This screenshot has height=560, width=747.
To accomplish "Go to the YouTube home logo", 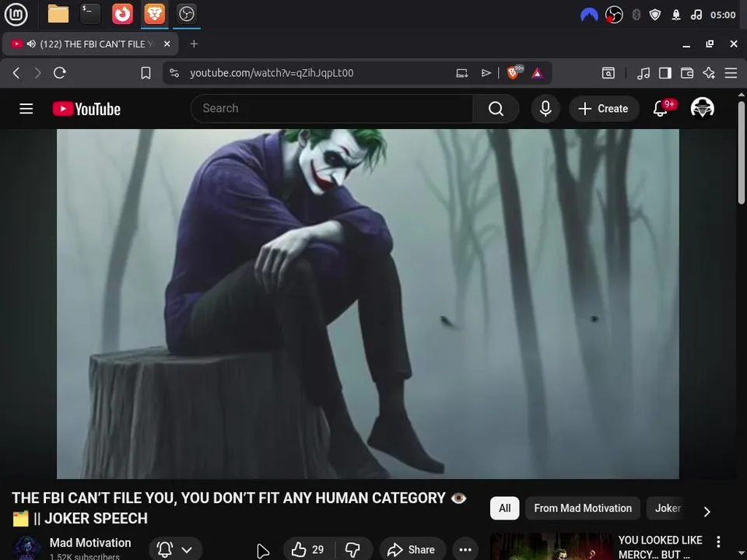I will point(86,109).
